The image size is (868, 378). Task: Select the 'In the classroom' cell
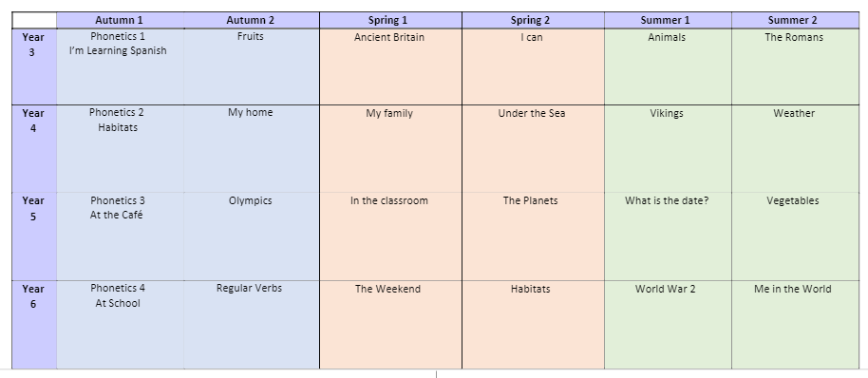390,236
